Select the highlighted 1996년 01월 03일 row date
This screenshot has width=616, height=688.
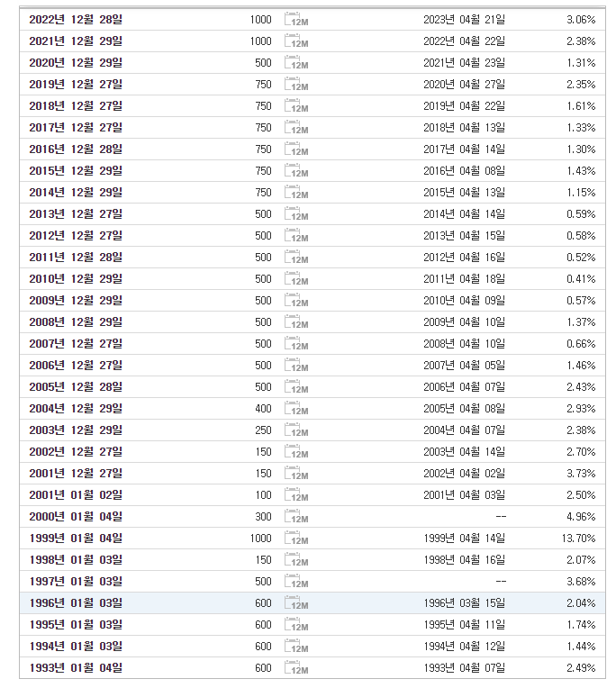click(x=76, y=602)
